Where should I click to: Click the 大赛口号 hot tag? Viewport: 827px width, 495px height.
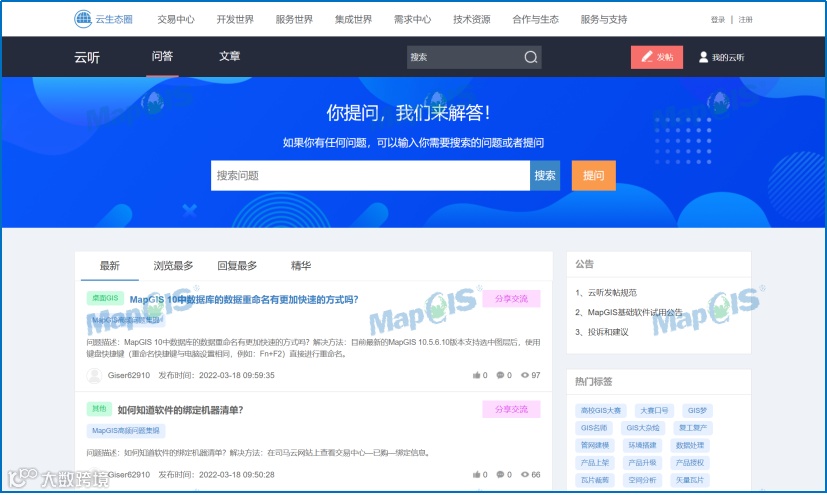click(654, 410)
